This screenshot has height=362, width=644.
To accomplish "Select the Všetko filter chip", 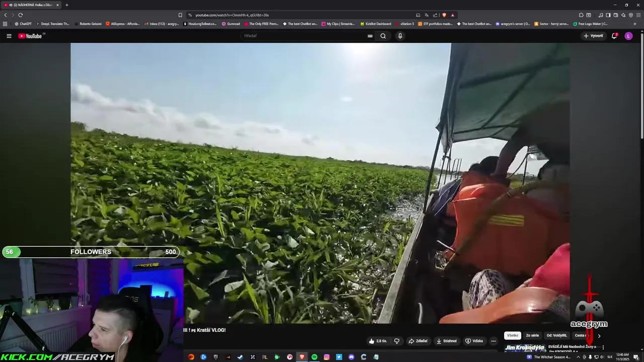I will coord(513,335).
